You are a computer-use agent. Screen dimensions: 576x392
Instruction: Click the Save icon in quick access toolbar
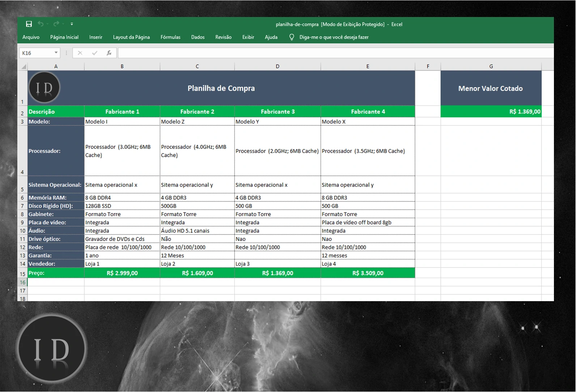[x=29, y=24]
